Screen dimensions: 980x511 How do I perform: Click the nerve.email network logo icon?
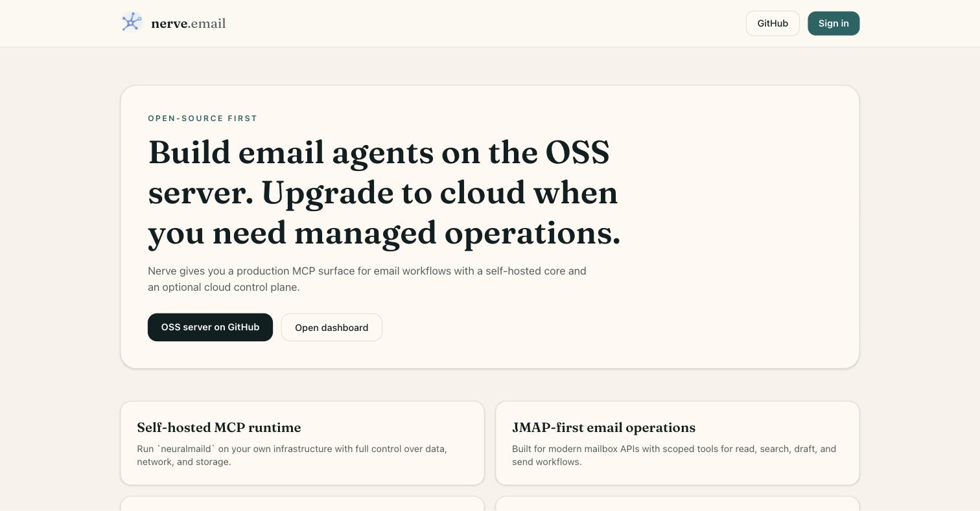(132, 23)
